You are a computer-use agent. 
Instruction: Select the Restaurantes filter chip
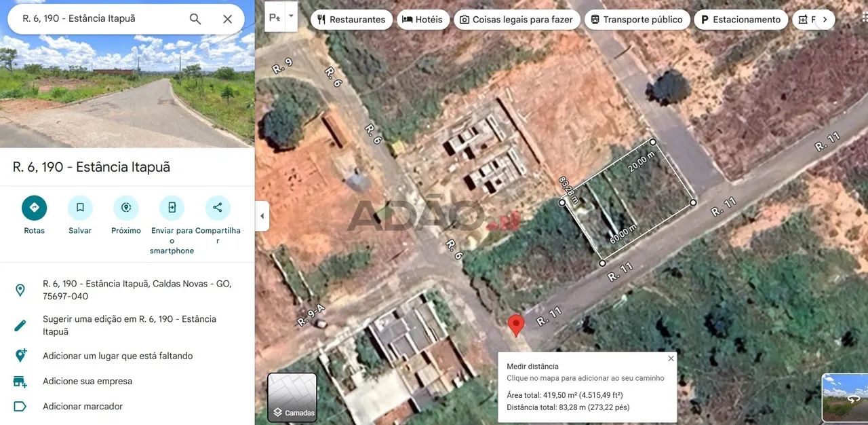click(351, 20)
